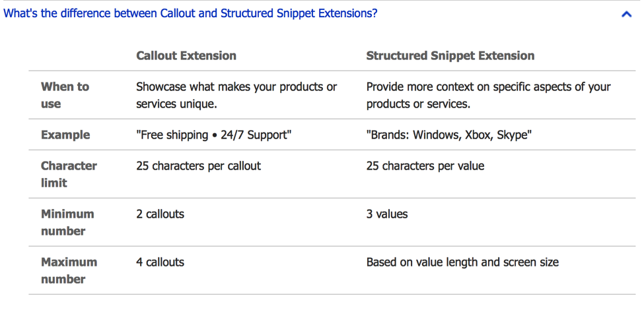This screenshot has height=312, width=644.
Task: Click the 'Brands: Windows, Xbox, Skype' example
Action: click(x=449, y=135)
